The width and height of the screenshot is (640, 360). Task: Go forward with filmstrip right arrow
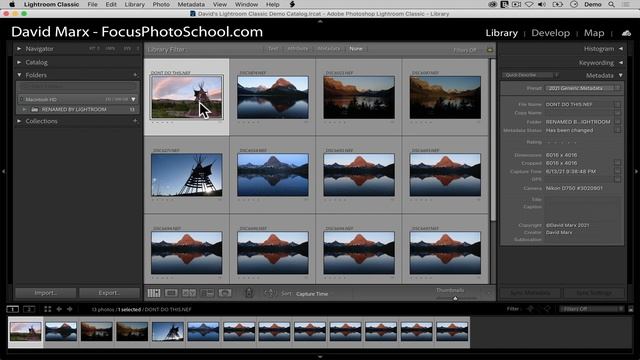coord(70,309)
